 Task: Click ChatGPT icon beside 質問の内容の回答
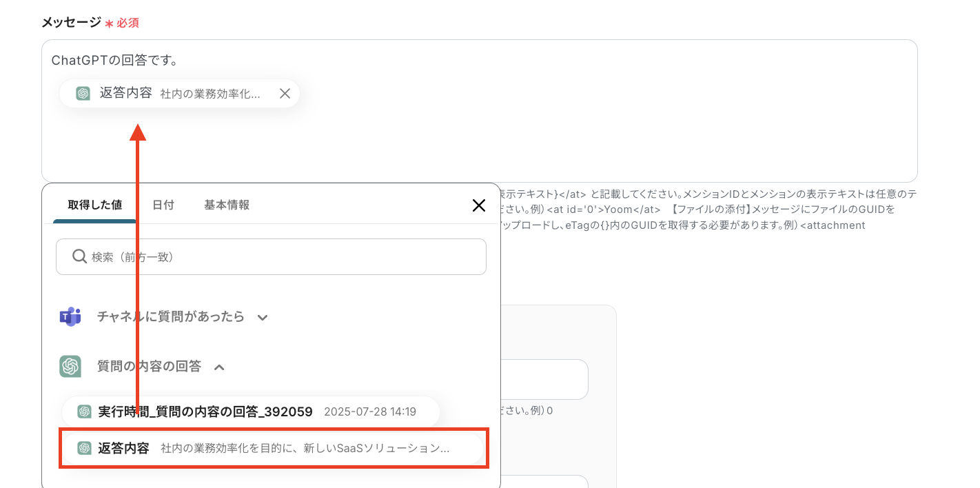(70, 367)
